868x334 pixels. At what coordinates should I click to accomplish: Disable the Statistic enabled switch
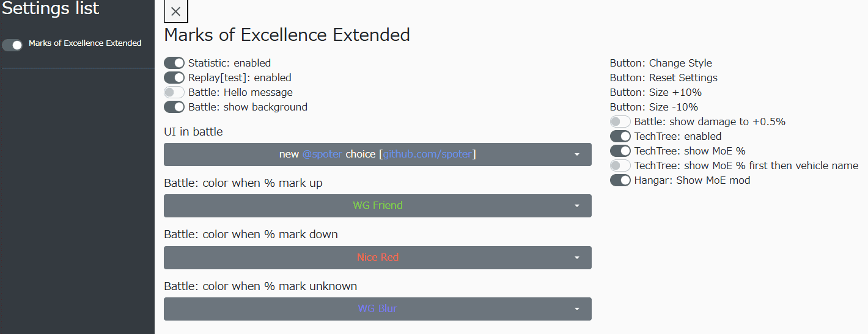click(x=174, y=63)
